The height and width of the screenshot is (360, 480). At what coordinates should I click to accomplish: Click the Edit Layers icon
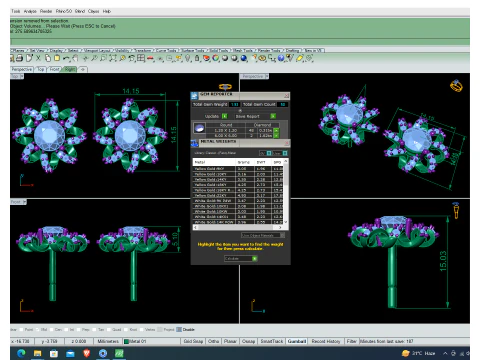(x=206, y=58)
